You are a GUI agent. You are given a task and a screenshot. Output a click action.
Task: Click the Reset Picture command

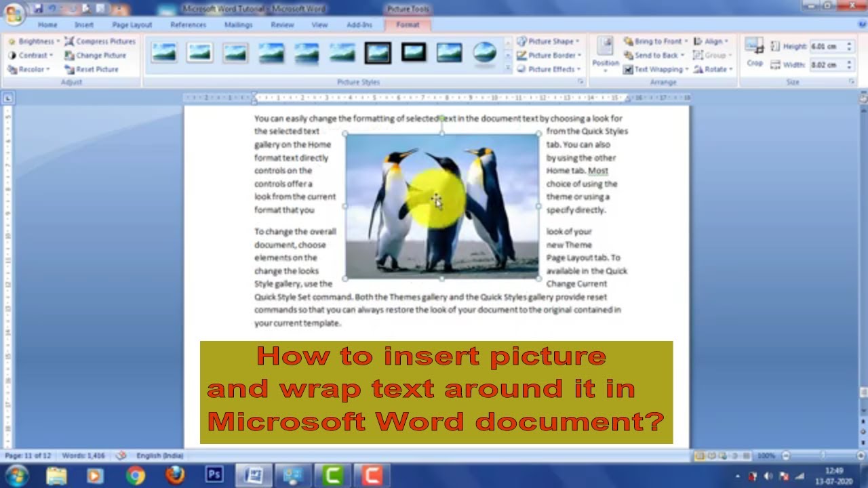click(92, 69)
